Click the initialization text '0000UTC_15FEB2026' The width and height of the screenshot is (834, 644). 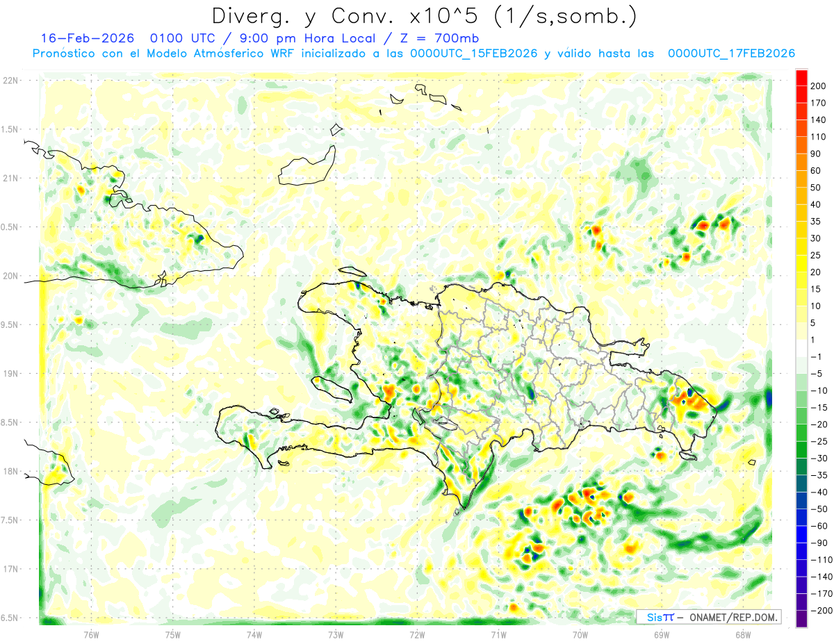pyautogui.click(x=474, y=53)
